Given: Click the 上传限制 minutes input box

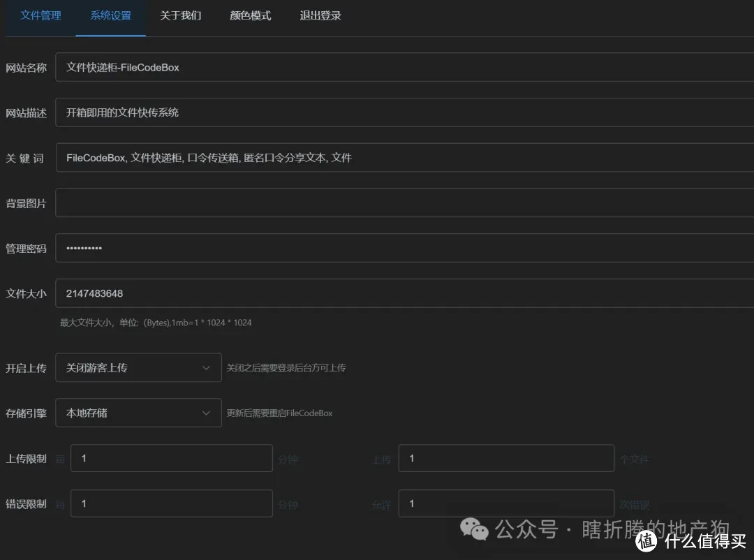Looking at the screenshot, I should 171,458.
